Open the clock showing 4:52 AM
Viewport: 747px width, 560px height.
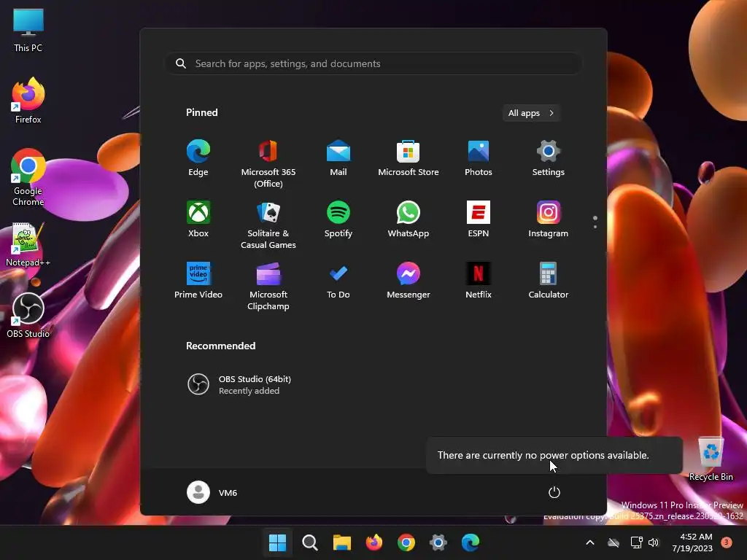pos(692,542)
